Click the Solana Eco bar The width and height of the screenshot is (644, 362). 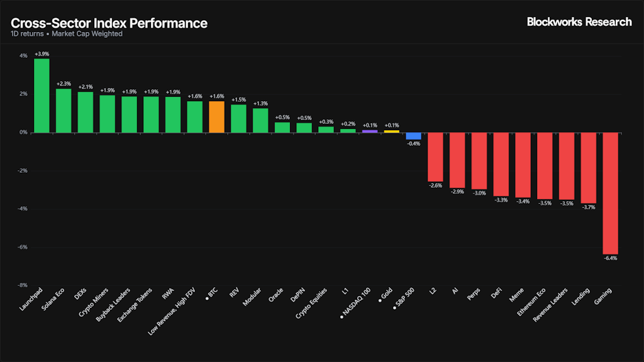64,110
